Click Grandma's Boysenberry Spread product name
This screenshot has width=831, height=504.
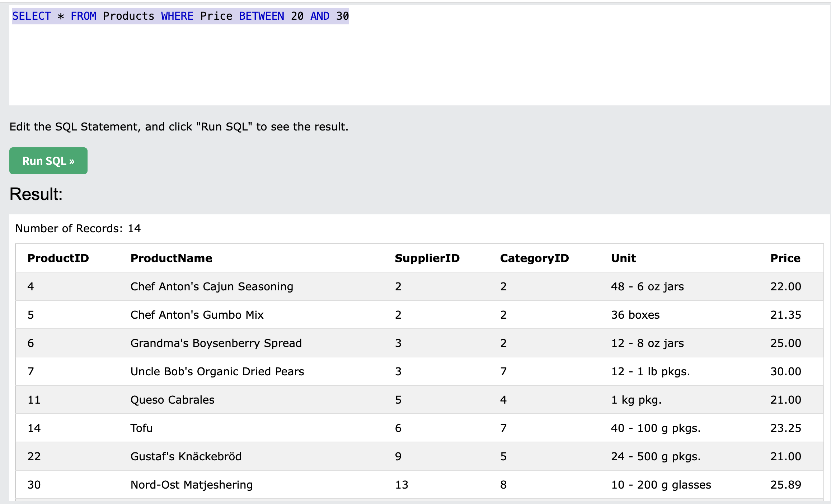216,343
